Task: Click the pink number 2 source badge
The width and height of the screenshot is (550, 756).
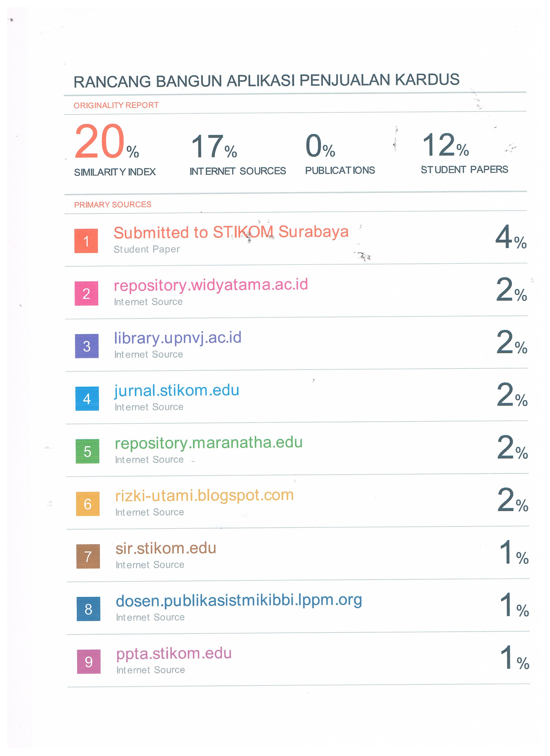Action: (86, 293)
